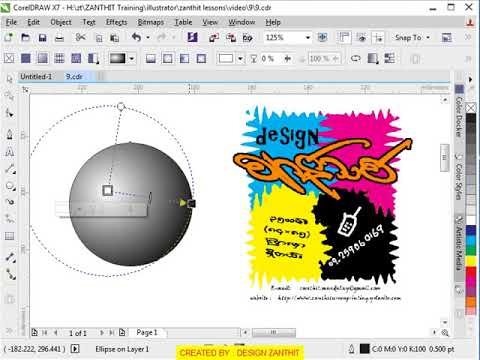Pick the yellow swatch in the color palette
Image resolution: width=480 pixels, height=360 pixels.
(x=471, y=261)
